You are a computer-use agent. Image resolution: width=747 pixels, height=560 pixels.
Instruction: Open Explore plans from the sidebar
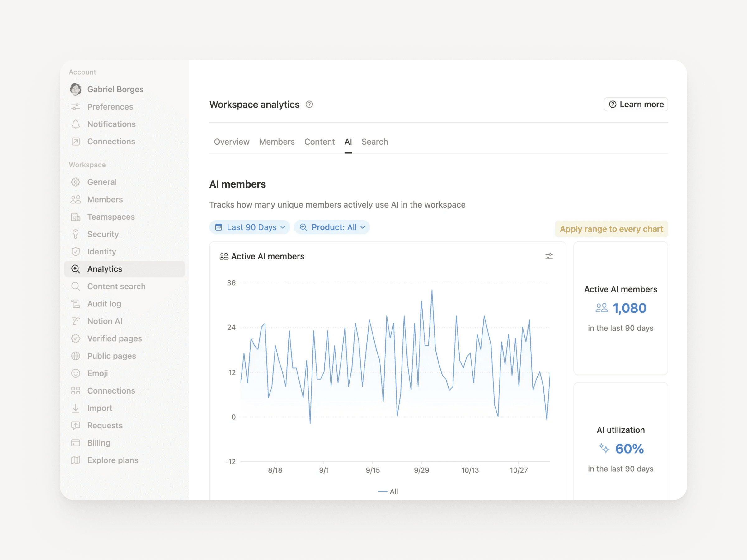[x=112, y=460]
